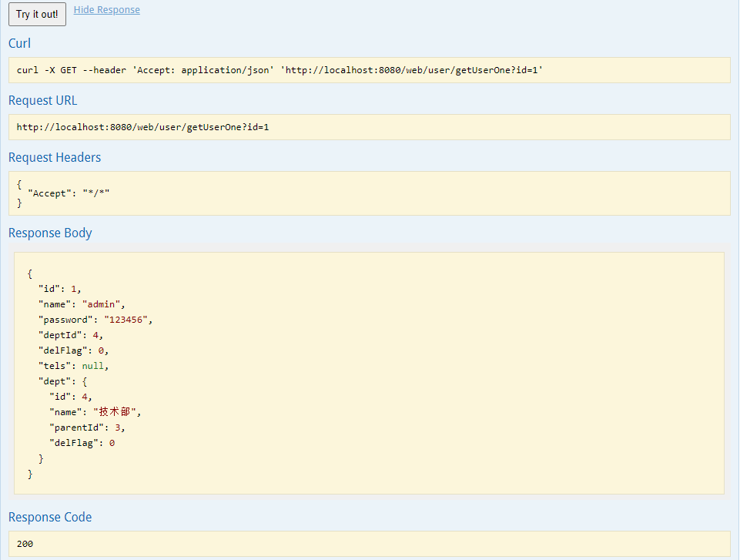Click the "admin" name value

(102, 304)
